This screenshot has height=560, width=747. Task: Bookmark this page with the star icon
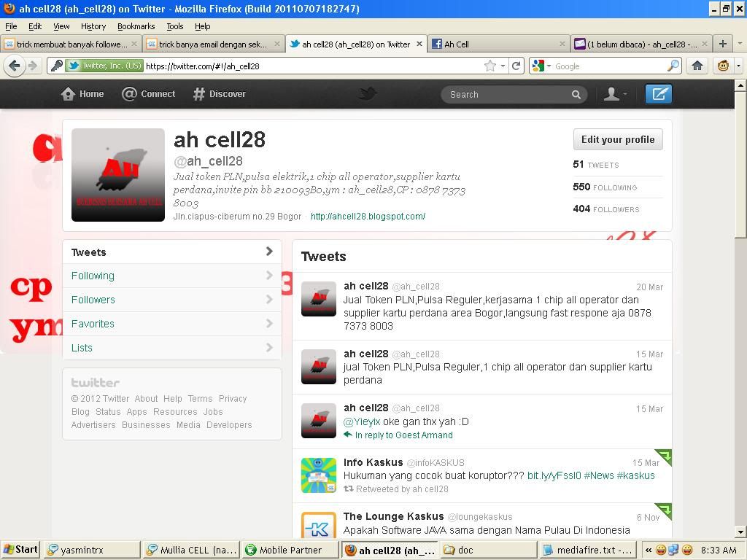click(489, 66)
